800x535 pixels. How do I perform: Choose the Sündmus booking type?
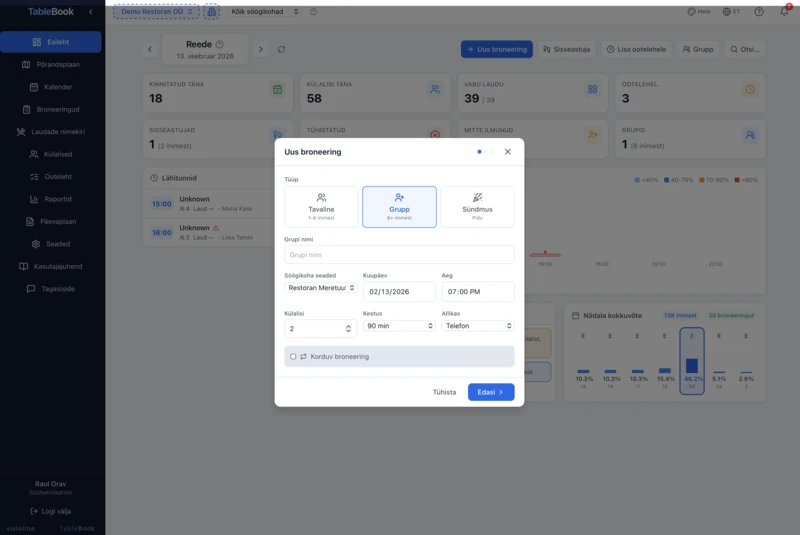coord(477,206)
